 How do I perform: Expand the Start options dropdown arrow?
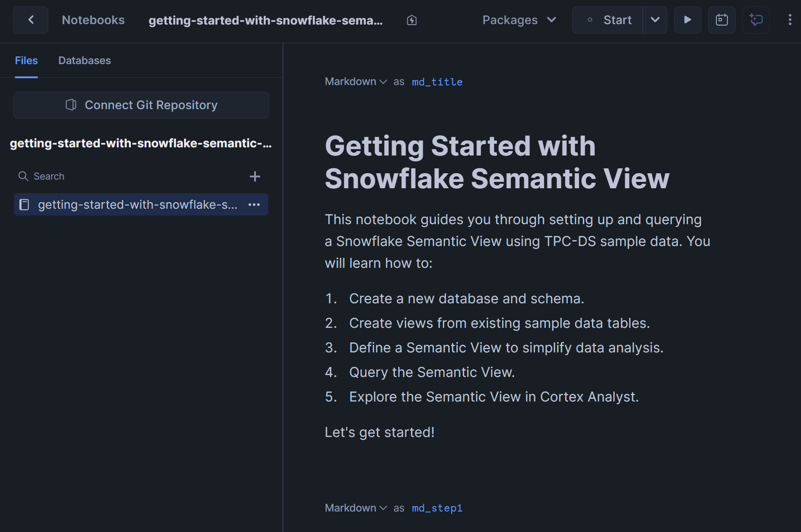coord(655,20)
